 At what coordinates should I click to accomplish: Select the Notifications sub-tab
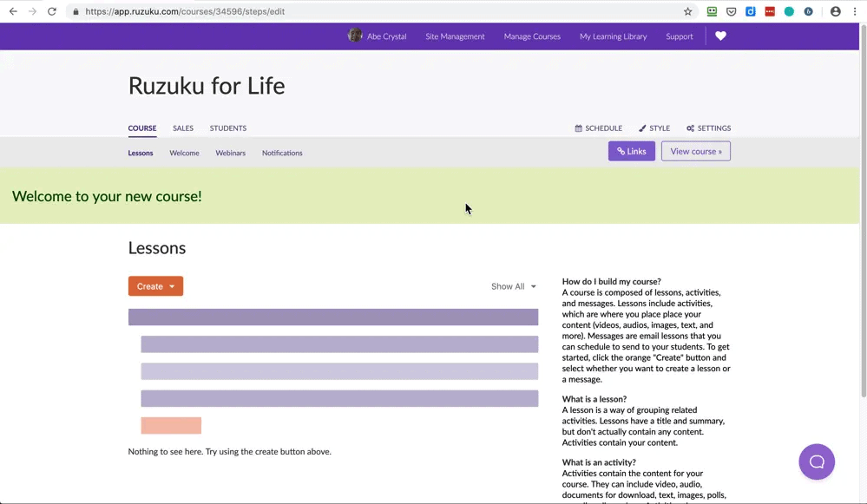coord(282,153)
